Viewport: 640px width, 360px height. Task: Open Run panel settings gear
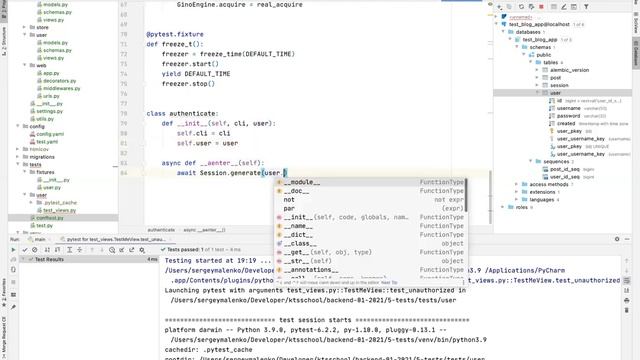[617, 239]
